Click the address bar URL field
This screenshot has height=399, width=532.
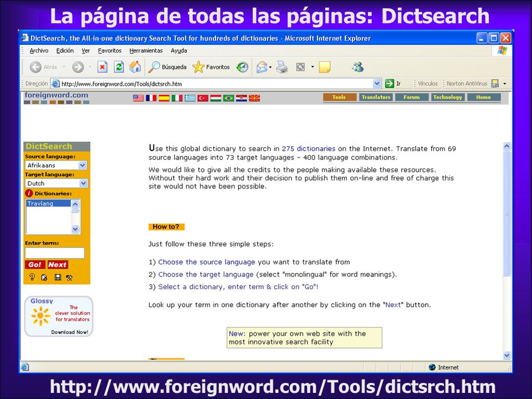pyautogui.click(x=217, y=84)
